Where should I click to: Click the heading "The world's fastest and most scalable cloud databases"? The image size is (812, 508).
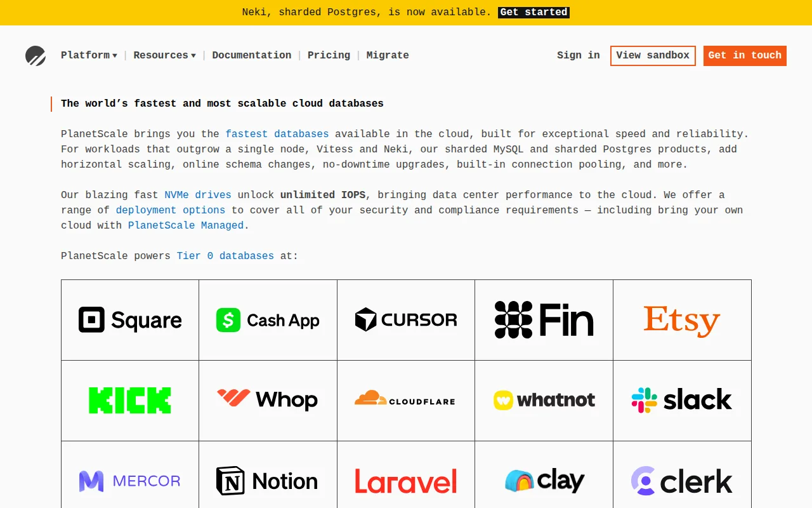tap(222, 104)
